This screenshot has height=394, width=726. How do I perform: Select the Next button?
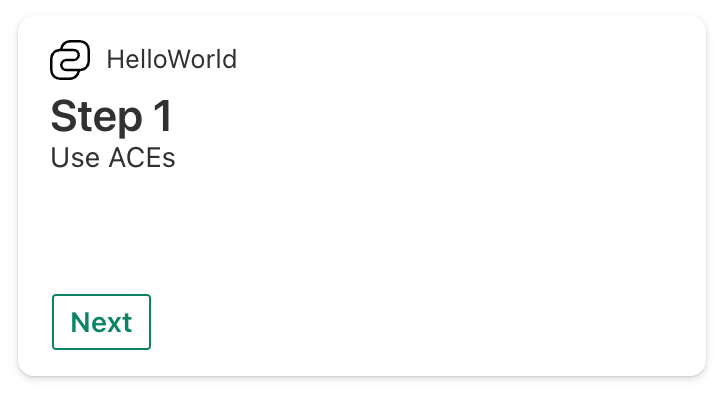click(x=101, y=322)
